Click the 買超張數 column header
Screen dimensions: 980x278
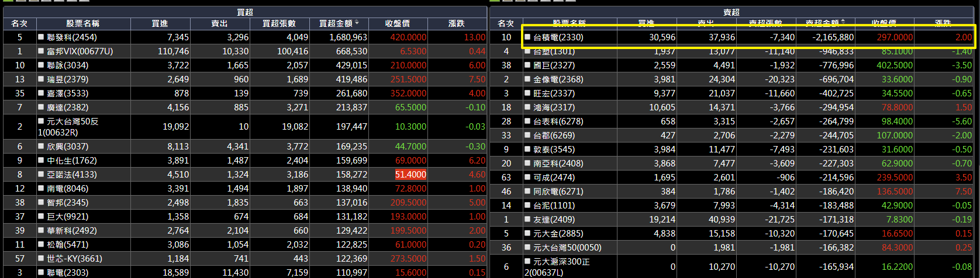[x=279, y=23]
